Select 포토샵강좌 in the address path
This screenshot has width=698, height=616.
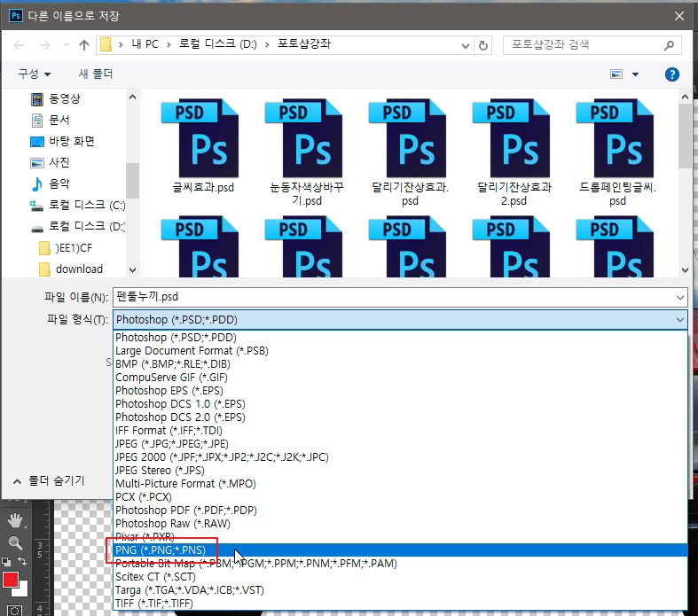304,44
